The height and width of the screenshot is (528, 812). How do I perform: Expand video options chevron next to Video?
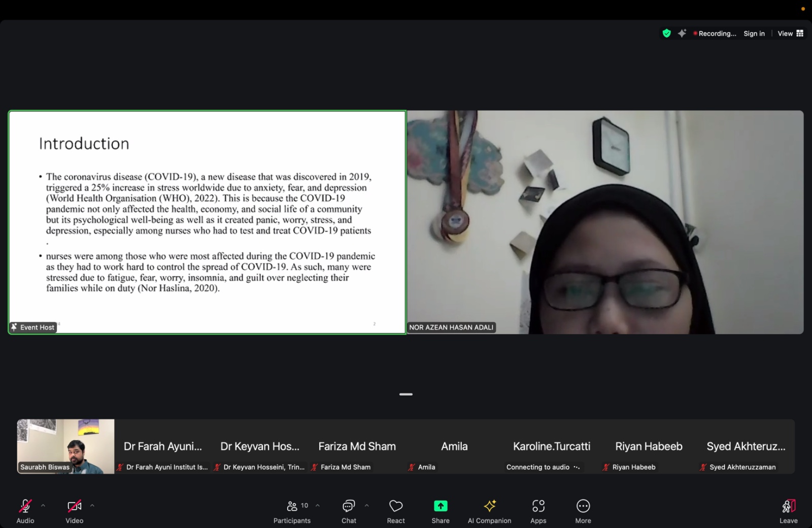(92, 506)
